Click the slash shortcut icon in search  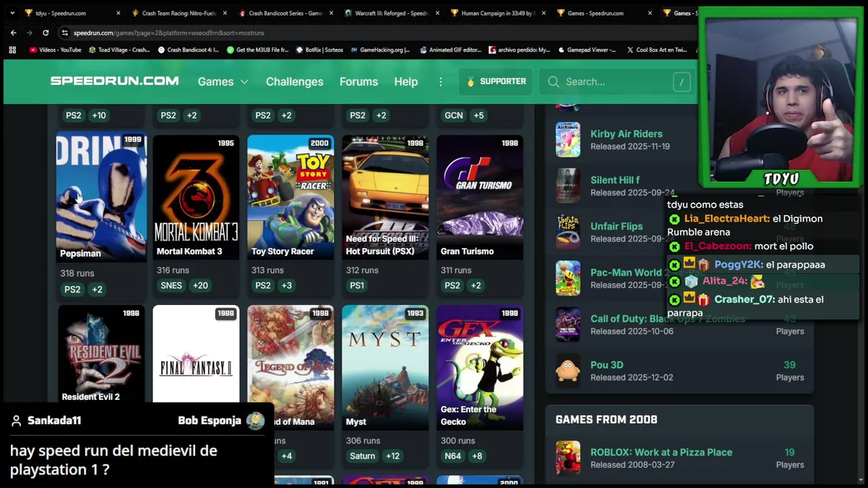coord(682,82)
